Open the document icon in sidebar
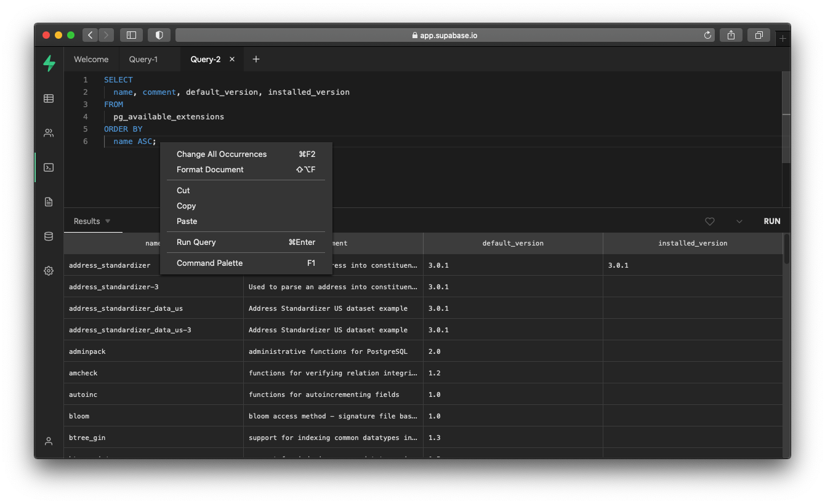This screenshot has height=504, width=825. point(49,202)
